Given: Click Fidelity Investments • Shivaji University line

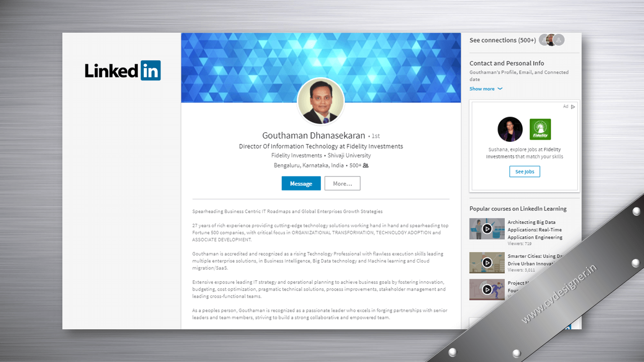Looking at the screenshot, I should pyautogui.click(x=321, y=155).
